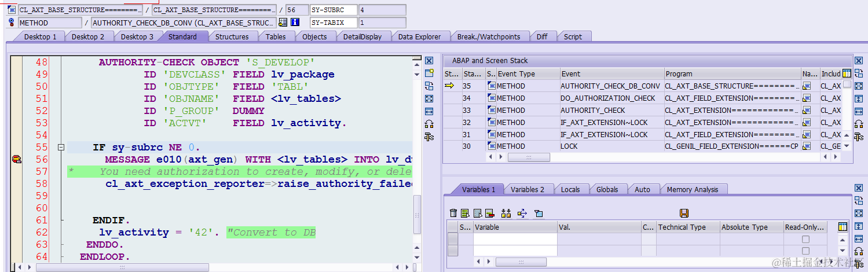Click the navigation icon next to AUTHORITY_CHECK_DB_CONV field
This screenshot has width=868, height=272.
pyautogui.click(x=283, y=23)
